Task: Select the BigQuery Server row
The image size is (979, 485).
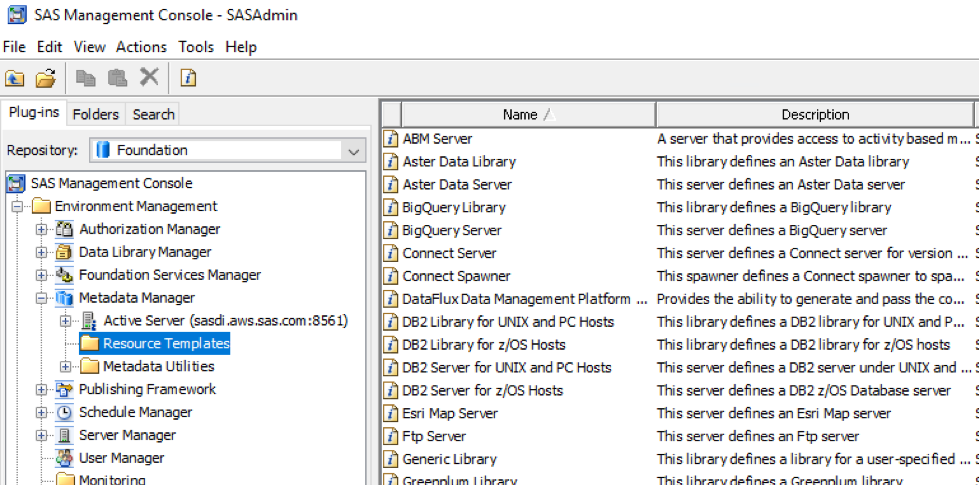Action: pos(452,230)
